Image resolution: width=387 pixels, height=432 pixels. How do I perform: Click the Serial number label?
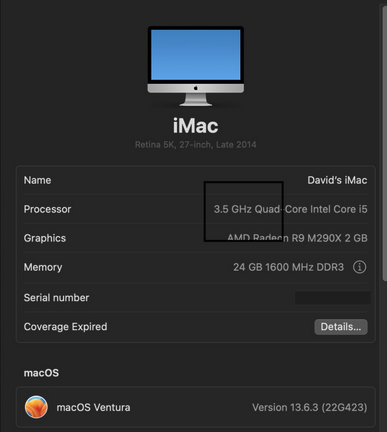pos(56,298)
